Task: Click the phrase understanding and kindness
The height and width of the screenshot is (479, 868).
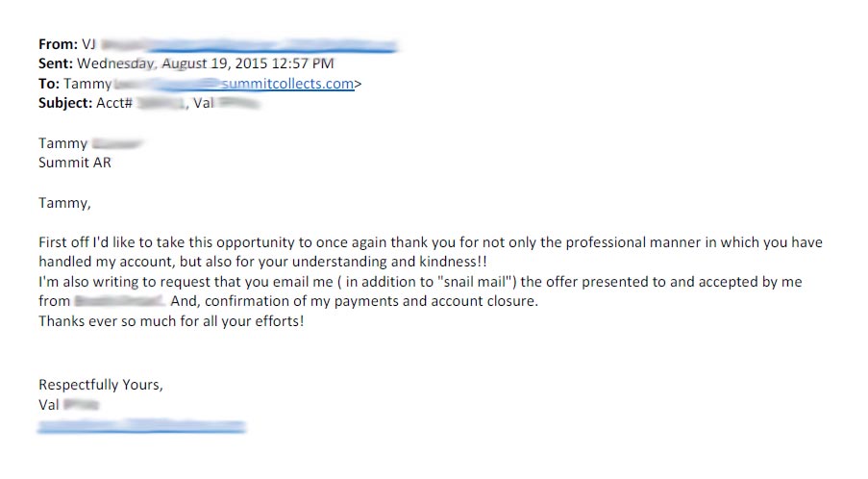Action: 389,262
